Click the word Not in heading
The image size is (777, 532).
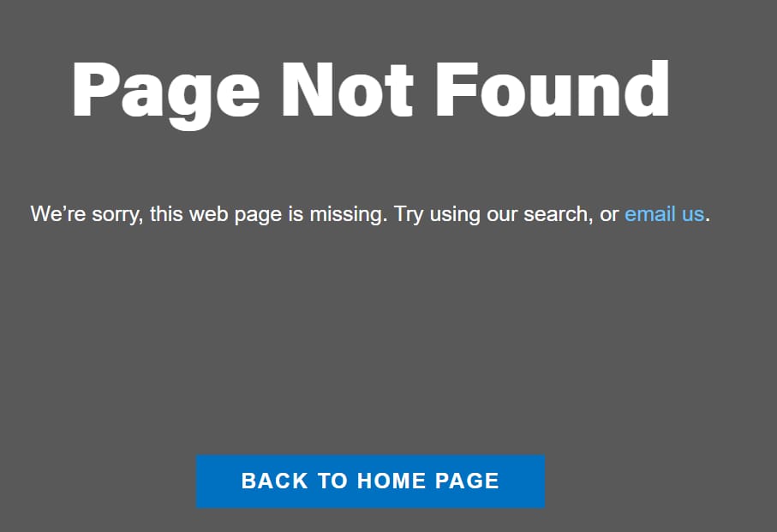click(347, 89)
